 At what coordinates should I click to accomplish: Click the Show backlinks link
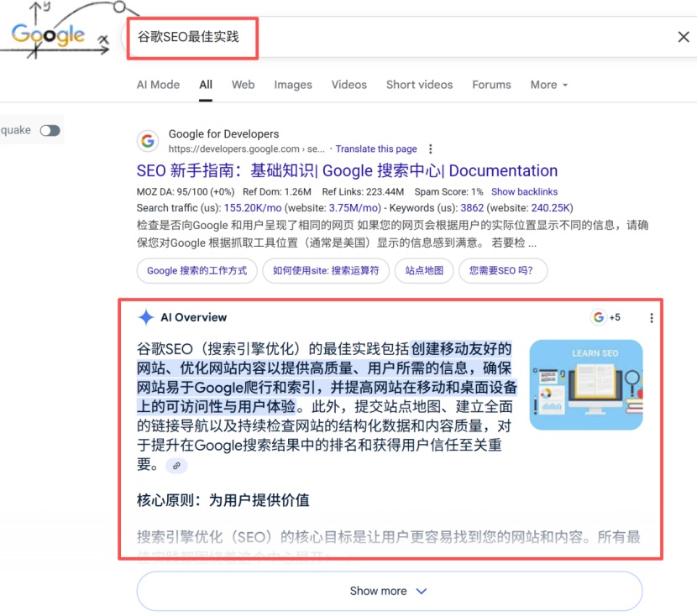coord(524,192)
